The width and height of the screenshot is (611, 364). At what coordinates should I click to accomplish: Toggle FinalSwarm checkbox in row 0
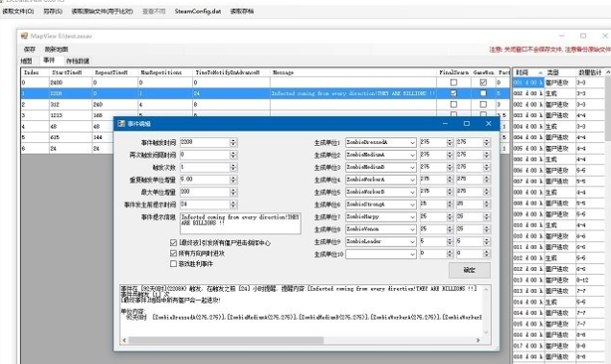pos(453,83)
